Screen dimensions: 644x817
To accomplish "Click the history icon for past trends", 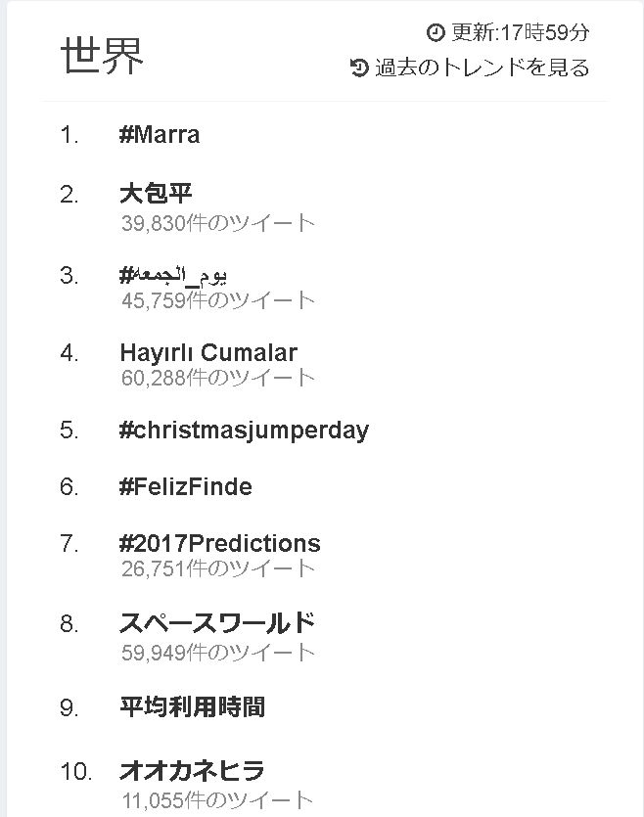I will pos(359,68).
